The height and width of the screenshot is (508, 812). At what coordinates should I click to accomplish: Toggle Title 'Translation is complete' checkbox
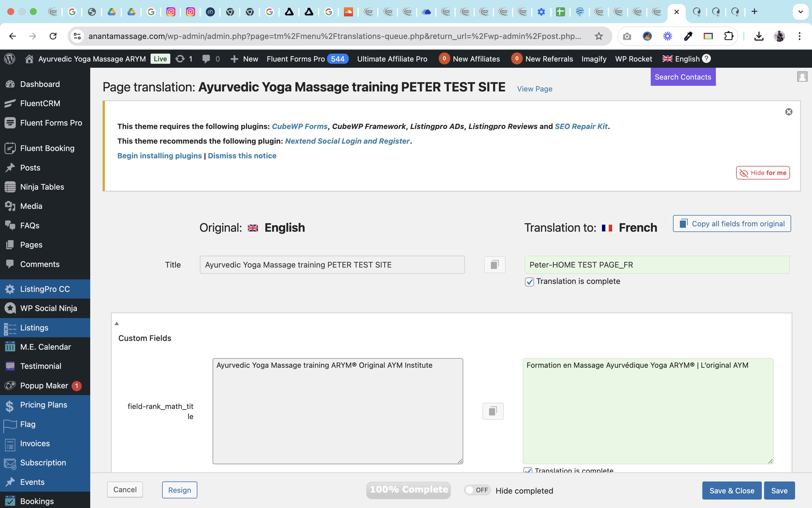529,282
